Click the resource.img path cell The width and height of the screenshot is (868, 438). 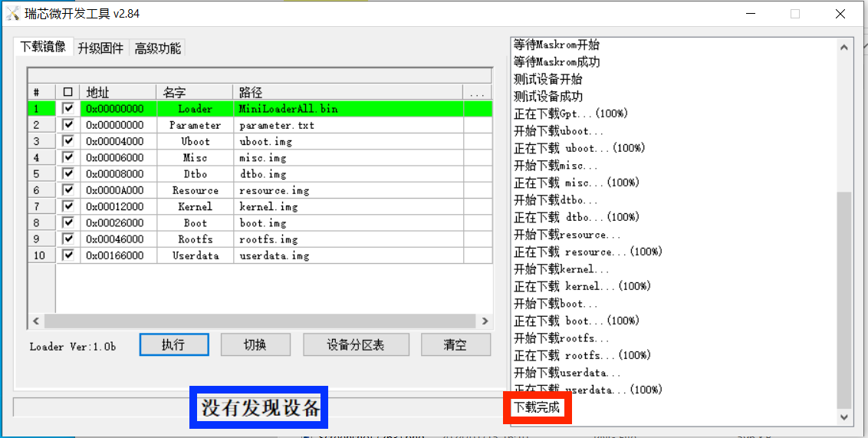pos(348,190)
